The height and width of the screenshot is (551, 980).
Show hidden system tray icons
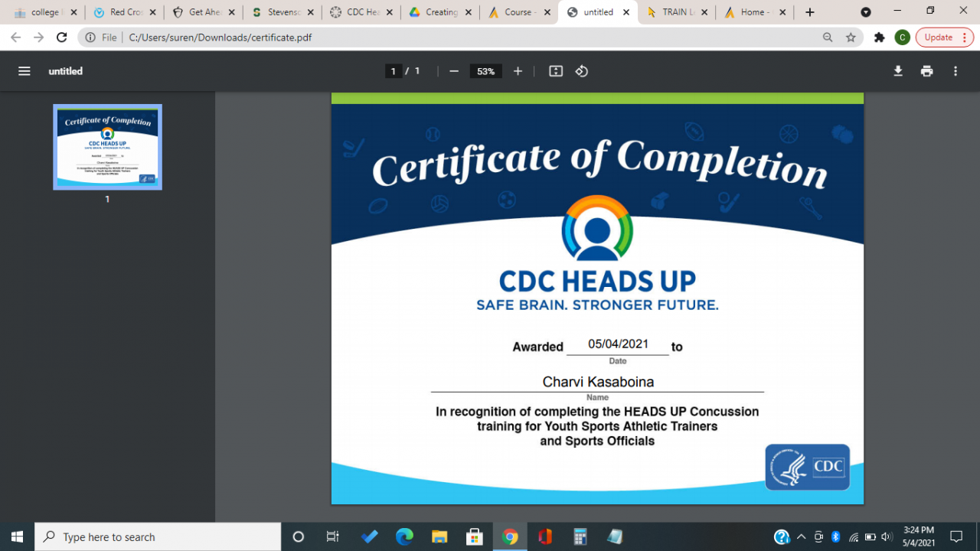pyautogui.click(x=801, y=536)
